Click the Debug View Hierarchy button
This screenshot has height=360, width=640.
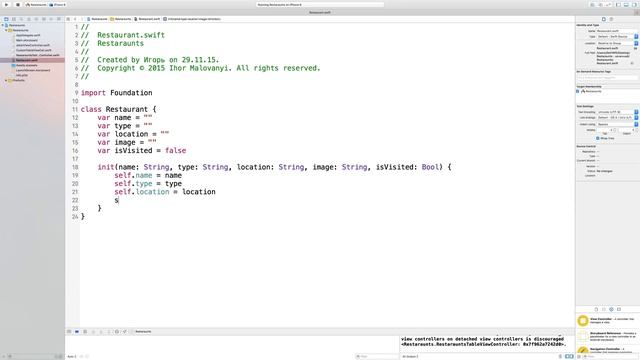[117, 332]
